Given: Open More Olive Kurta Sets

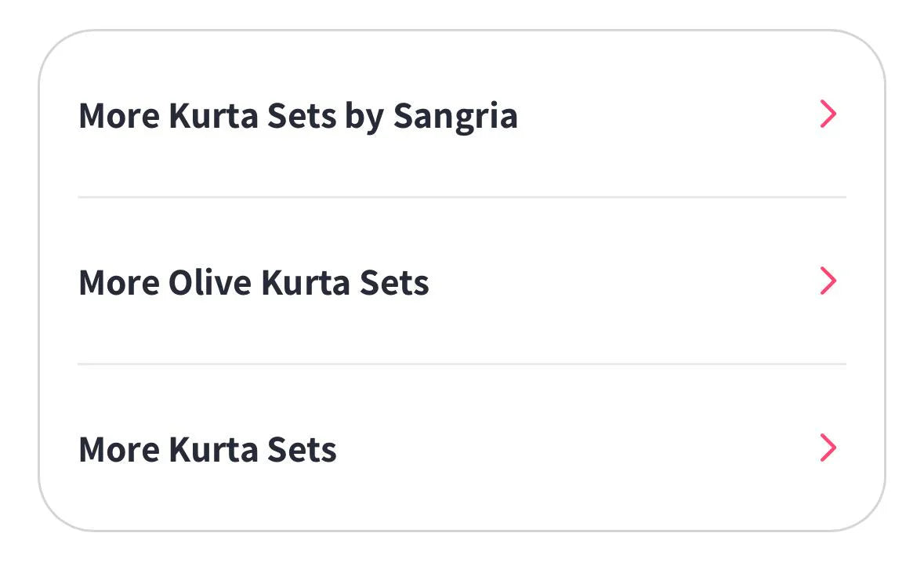Looking at the screenshot, I should (253, 282).
